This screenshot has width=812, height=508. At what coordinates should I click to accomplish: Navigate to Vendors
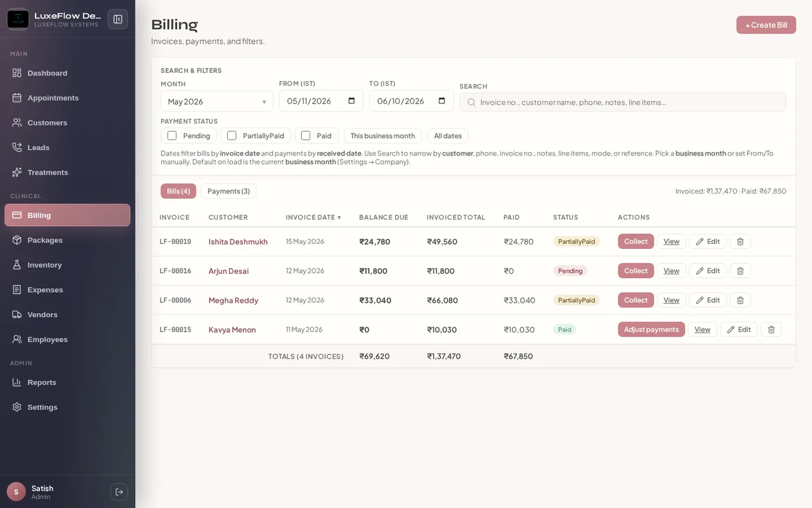tap(67, 314)
